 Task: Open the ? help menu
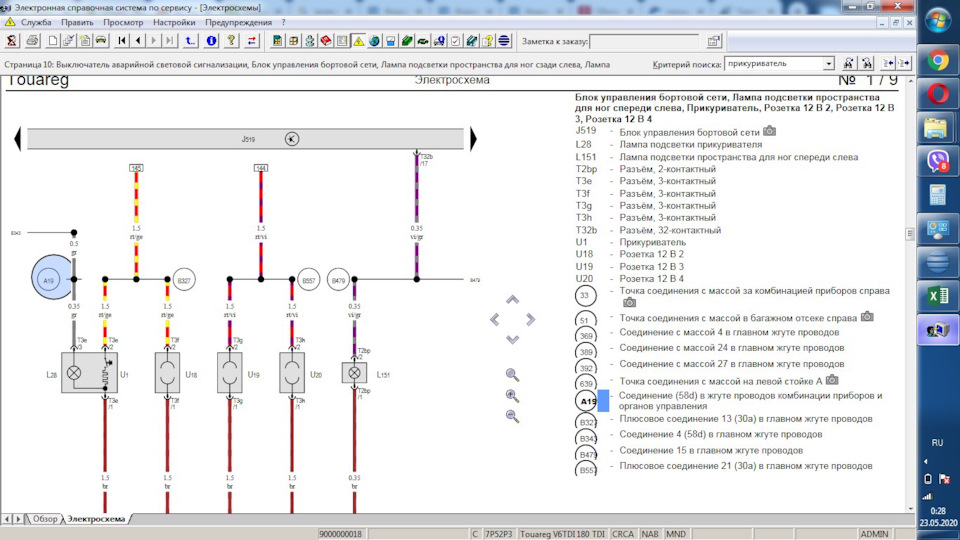coord(283,22)
